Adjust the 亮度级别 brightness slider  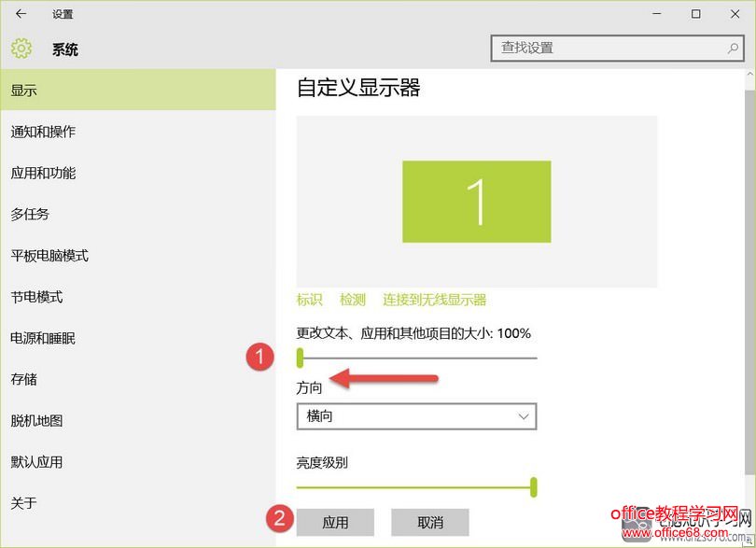click(x=533, y=487)
